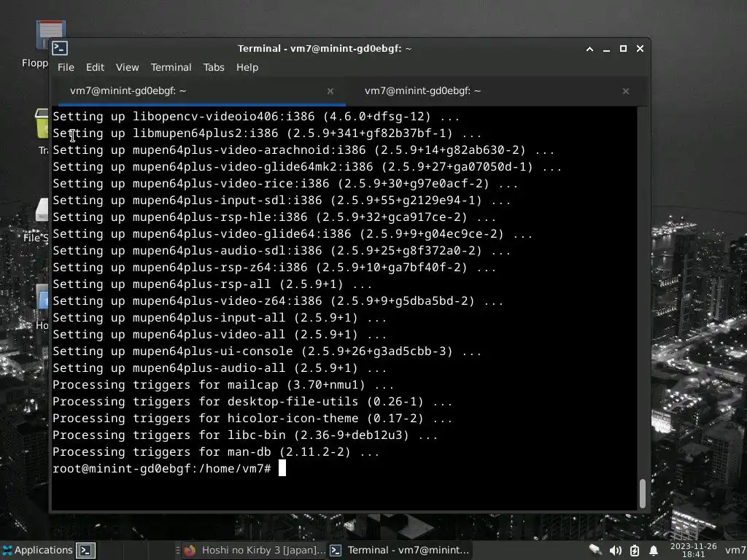
Task: Click the 'mupen64plus-audio-all' output line
Action: [219, 368]
